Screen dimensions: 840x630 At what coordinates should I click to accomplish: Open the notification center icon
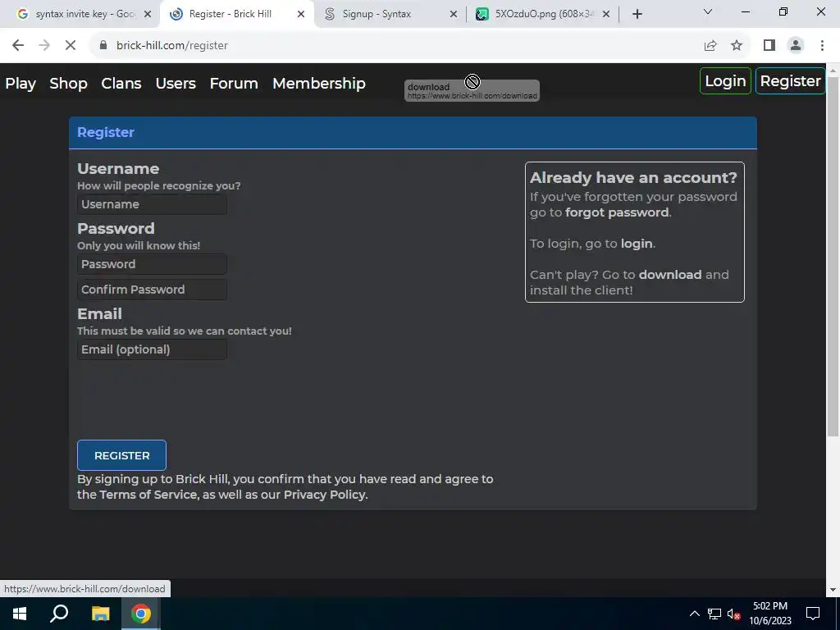tap(813, 614)
